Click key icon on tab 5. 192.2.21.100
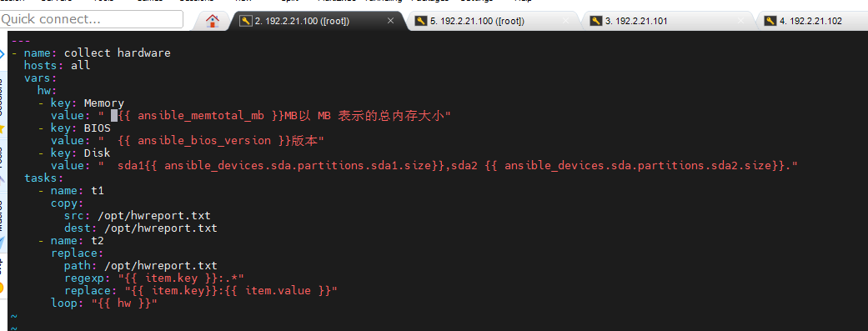 tap(421, 21)
